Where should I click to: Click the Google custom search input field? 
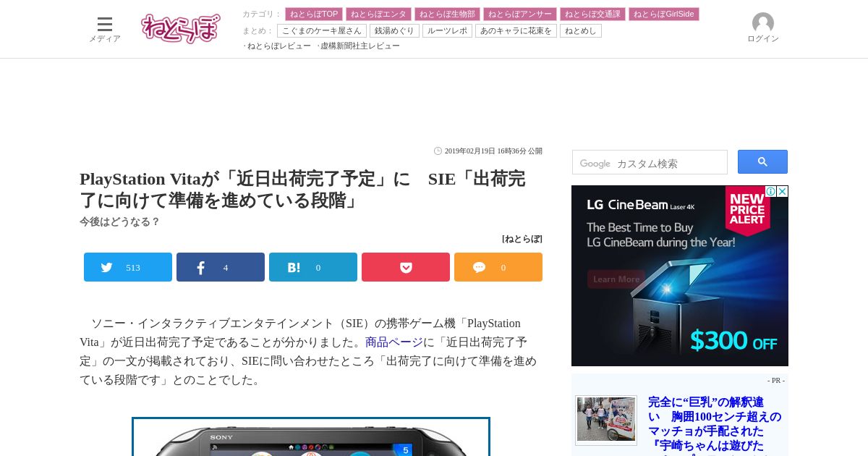pos(650,162)
